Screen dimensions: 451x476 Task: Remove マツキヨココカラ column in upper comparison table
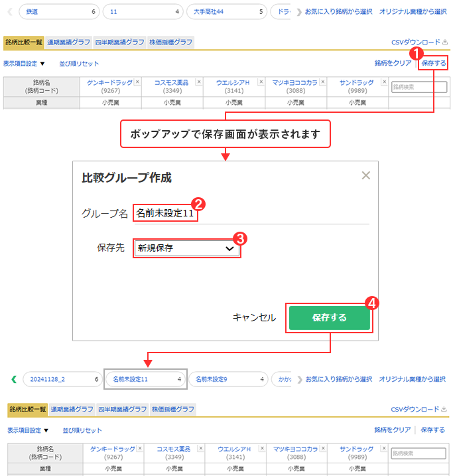[323, 82]
